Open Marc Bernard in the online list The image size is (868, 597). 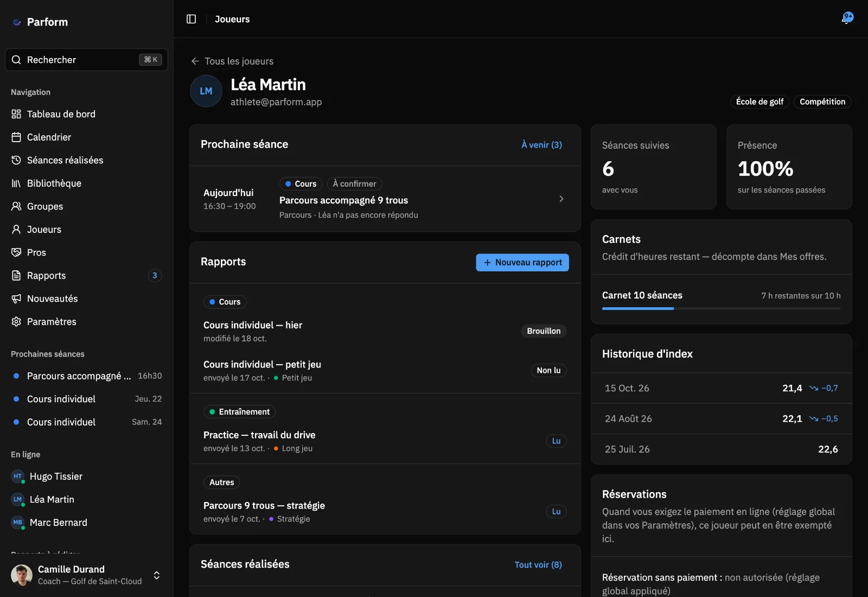pyautogui.click(x=87, y=523)
